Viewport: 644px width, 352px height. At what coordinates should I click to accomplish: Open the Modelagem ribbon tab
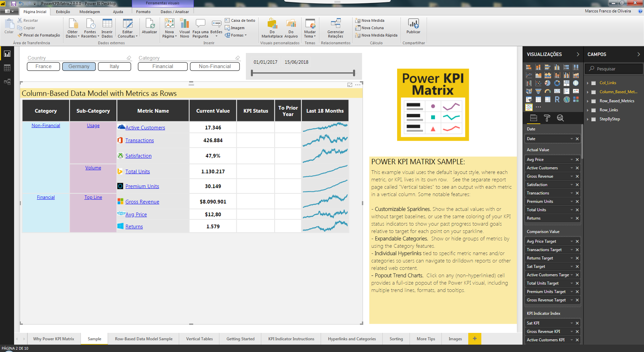pyautogui.click(x=90, y=12)
